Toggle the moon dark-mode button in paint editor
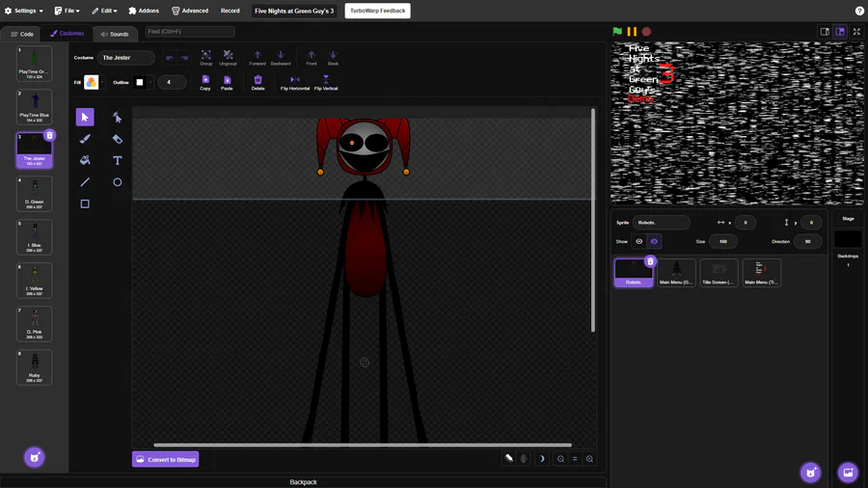The image size is (868, 488). point(541,459)
